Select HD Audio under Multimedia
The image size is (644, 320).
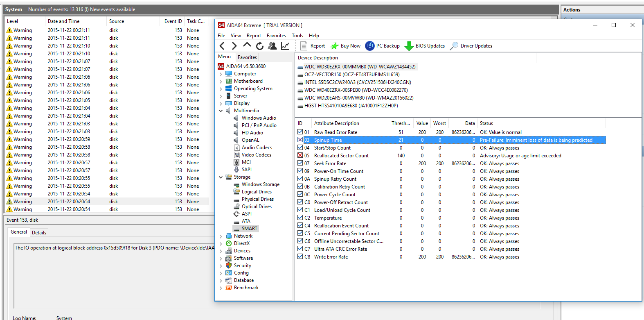252,133
